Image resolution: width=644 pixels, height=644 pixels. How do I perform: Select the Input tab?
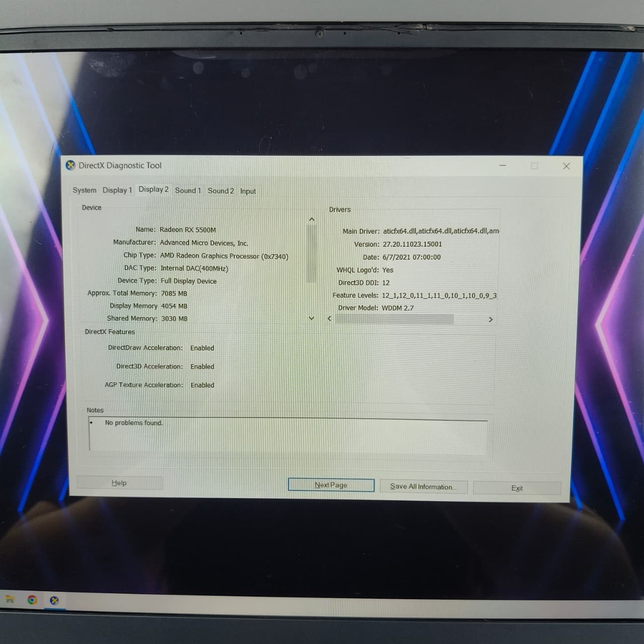point(248,191)
